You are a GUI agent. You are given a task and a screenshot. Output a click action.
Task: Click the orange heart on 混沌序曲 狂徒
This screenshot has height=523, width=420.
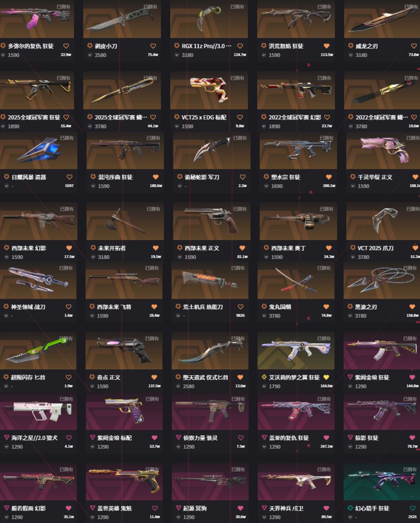[x=156, y=177]
